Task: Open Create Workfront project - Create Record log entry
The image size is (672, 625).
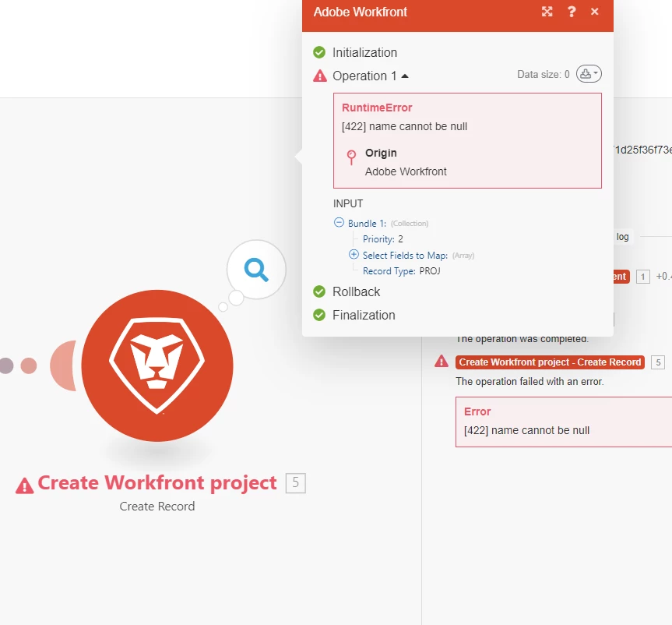Action: click(550, 362)
